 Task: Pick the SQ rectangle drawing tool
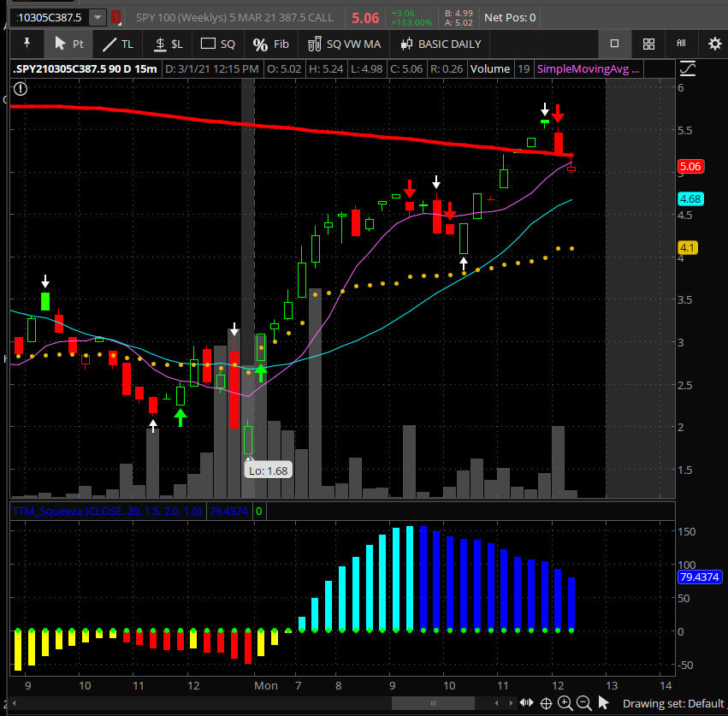click(x=217, y=44)
